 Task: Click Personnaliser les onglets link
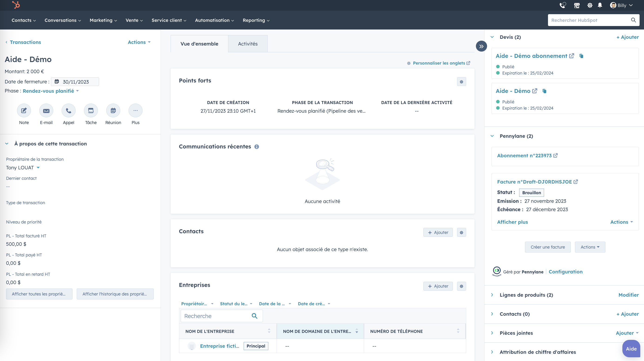click(x=439, y=63)
